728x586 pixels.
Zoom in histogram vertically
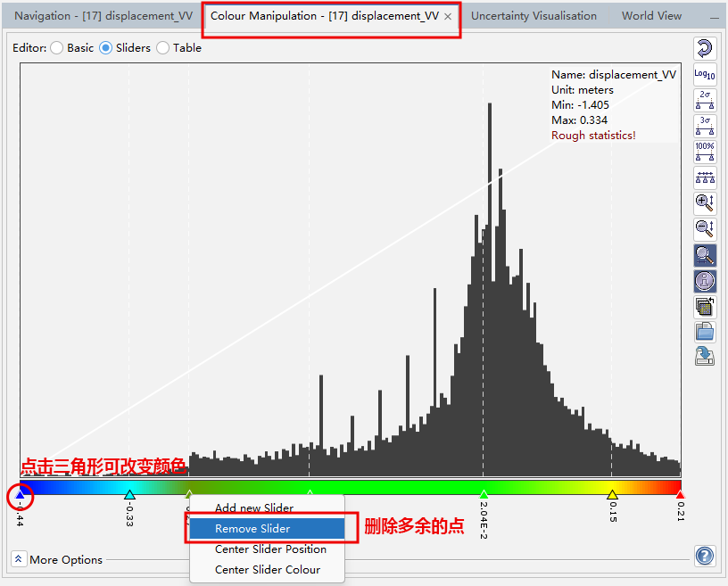(x=704, y=203)
